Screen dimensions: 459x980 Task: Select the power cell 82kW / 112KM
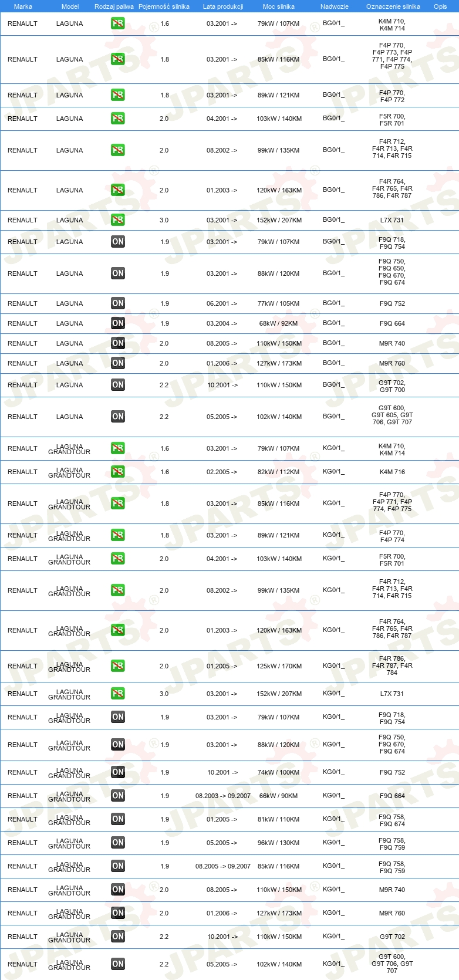278,472
